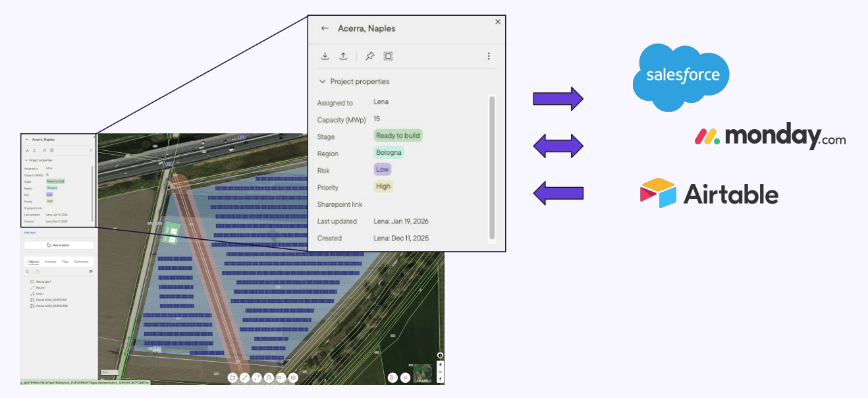Open the map info icon
Screen dimensions: 868x398
coord(440,355)
